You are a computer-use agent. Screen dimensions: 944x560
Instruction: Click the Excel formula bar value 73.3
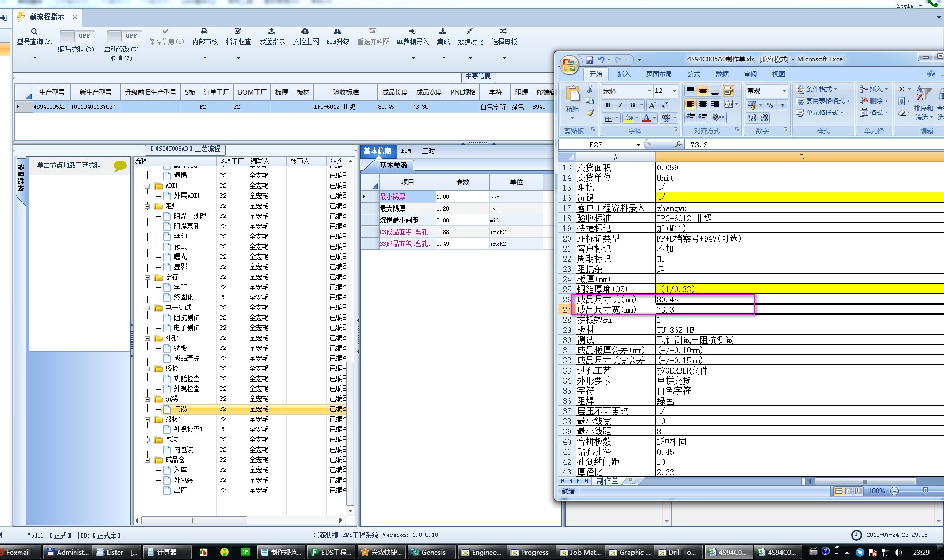point(699,145)
